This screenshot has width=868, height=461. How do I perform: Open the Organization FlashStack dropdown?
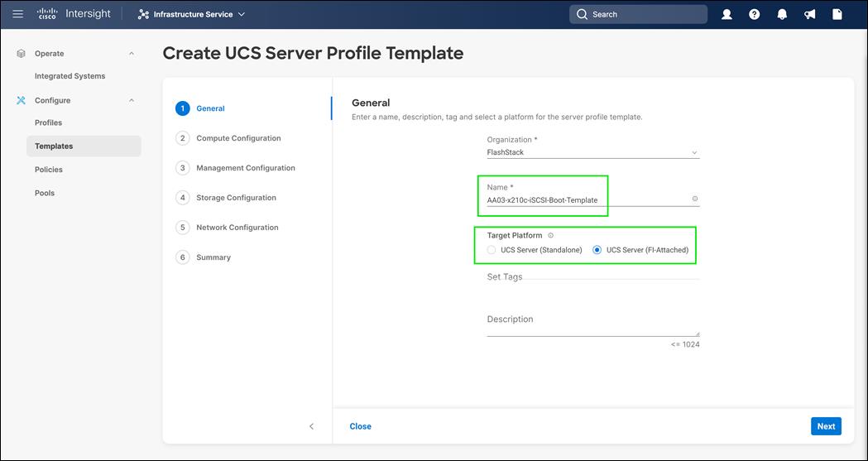point(593,153)
